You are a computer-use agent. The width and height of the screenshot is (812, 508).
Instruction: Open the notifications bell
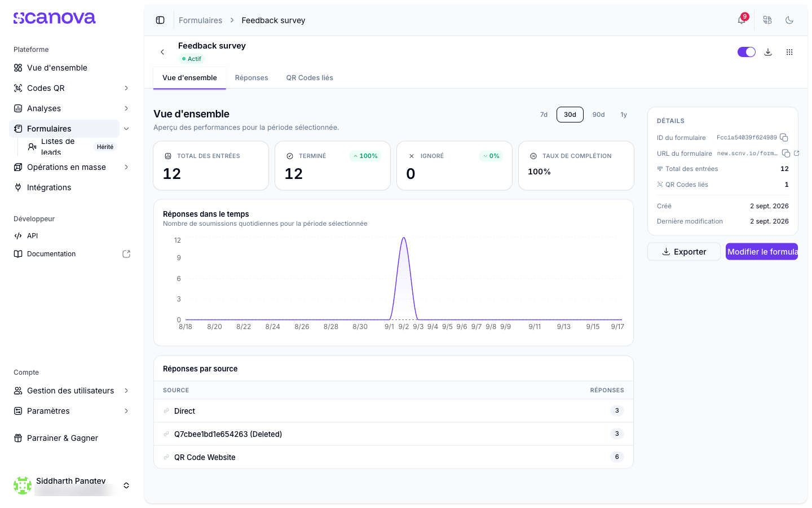pos(742,20)
